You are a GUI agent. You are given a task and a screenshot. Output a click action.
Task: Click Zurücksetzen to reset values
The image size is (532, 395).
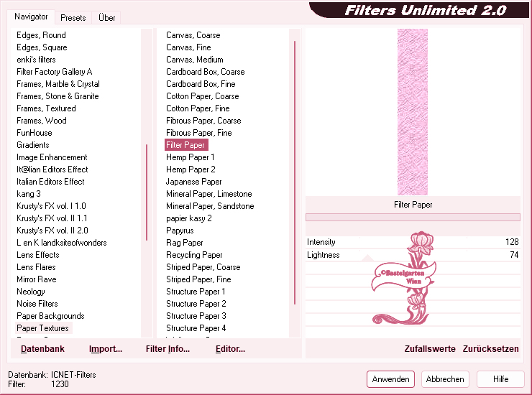[490, 349]
